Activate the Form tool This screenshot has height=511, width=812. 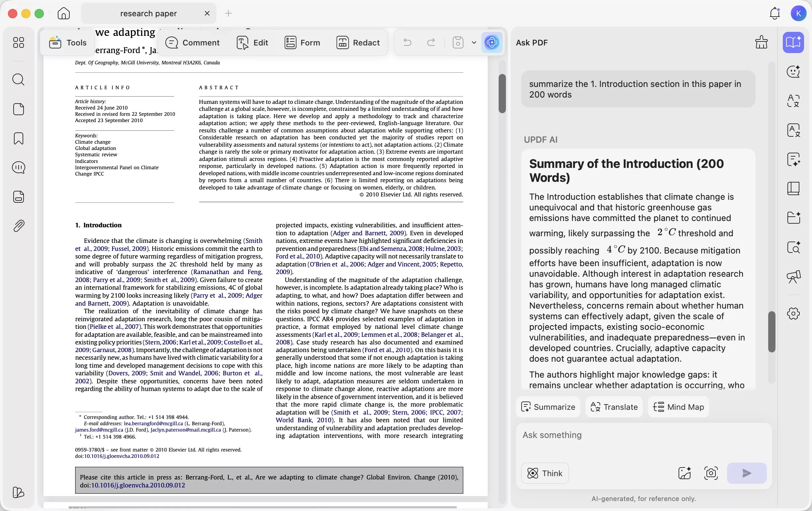click(x=302, y=43)
